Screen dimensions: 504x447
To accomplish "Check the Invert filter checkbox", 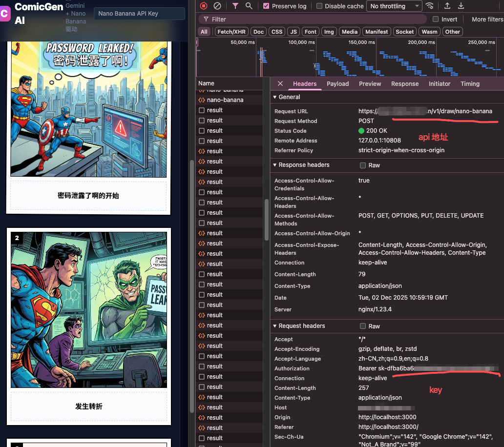I will pyautogui.click(x=436, y=19).
